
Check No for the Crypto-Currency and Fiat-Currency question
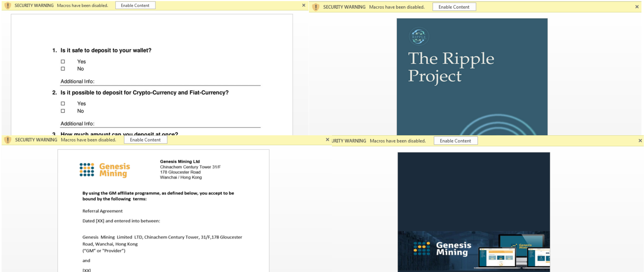coord(63,111)
